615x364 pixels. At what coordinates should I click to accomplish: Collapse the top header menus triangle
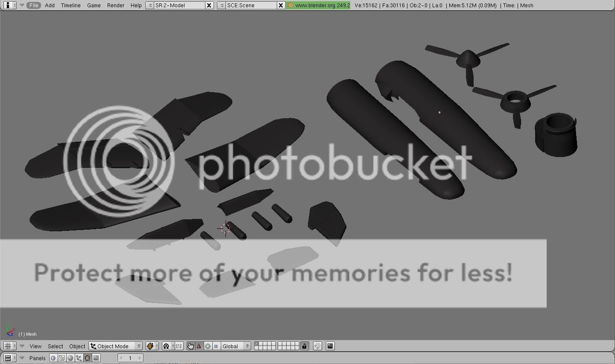22,5
